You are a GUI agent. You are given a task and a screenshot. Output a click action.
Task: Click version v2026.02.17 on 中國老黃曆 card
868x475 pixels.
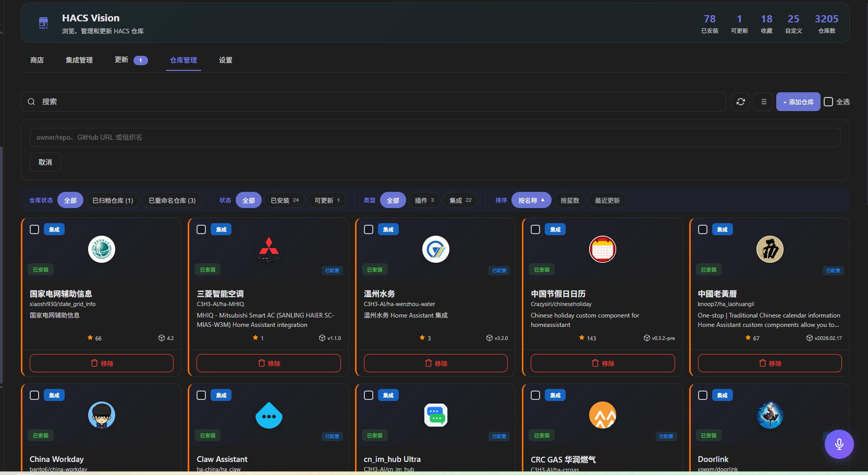click(824, 338)
